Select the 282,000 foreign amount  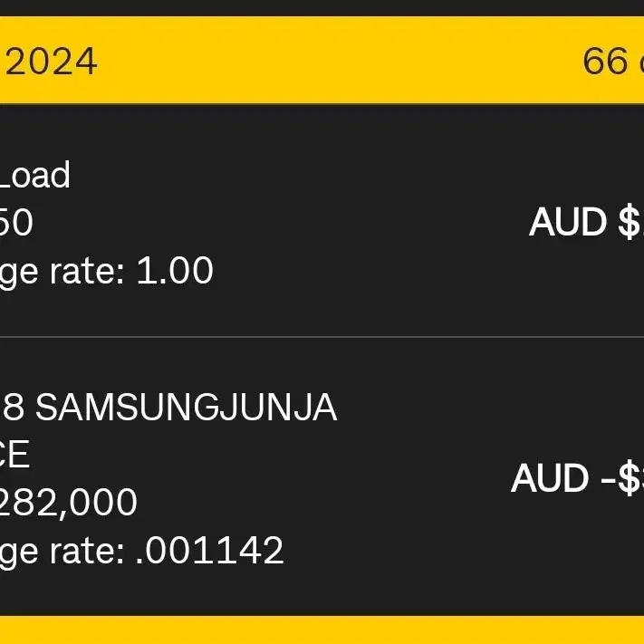pos(68,502)
